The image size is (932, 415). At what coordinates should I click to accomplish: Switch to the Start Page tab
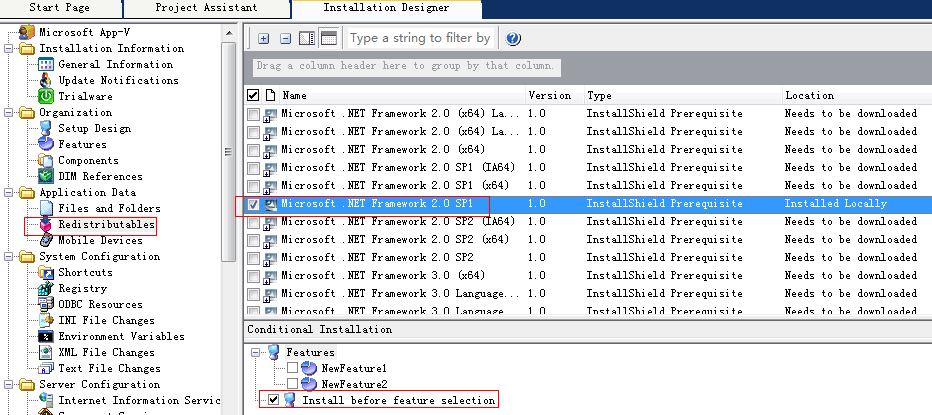(60, 8)
